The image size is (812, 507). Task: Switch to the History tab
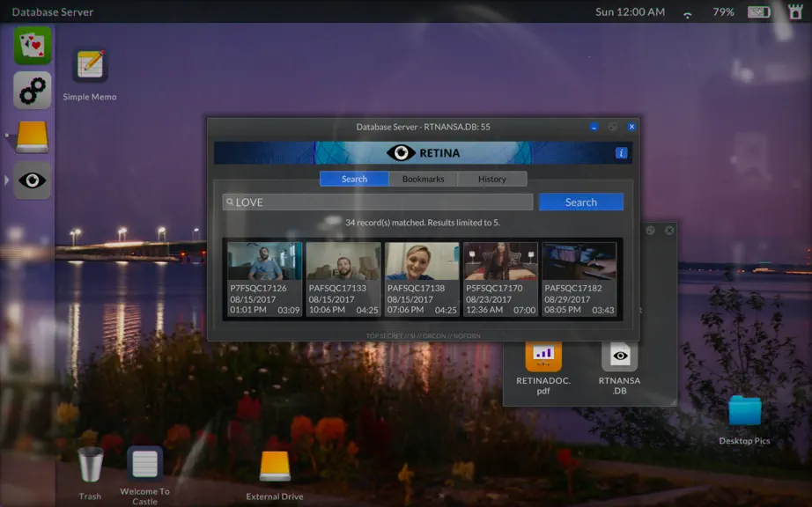[x=492, y=179]
